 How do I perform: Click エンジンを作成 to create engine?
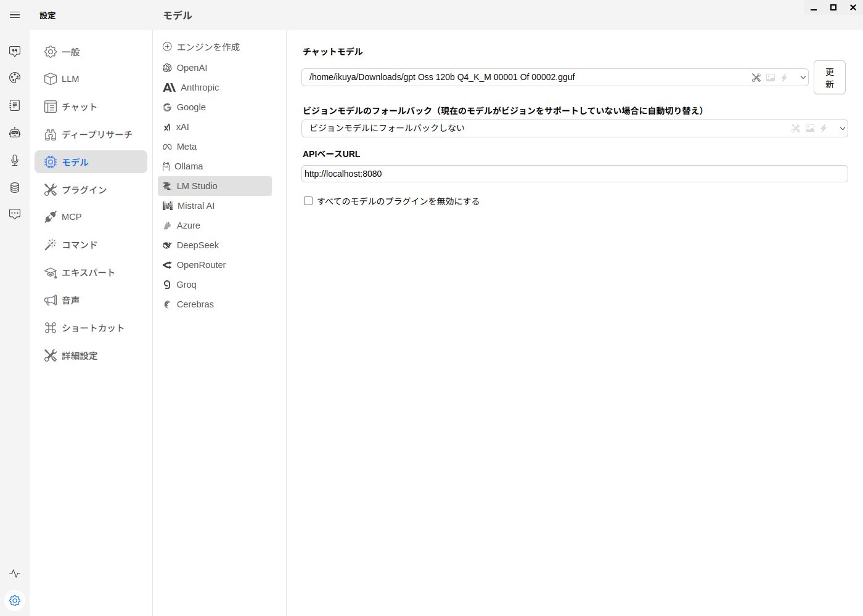pos(208,47)
